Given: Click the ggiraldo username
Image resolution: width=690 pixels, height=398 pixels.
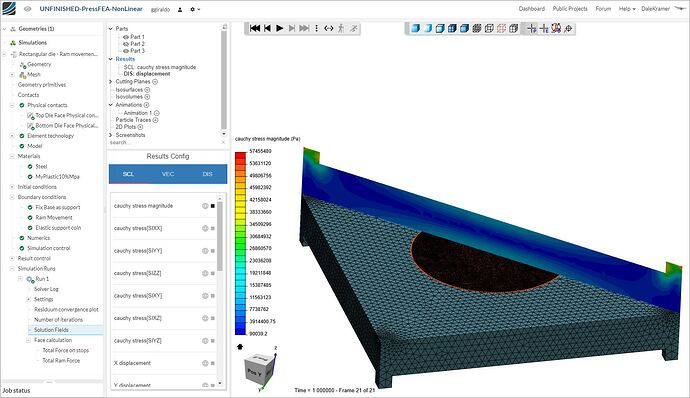Looking at the screenshot, I should click(160, 9).
